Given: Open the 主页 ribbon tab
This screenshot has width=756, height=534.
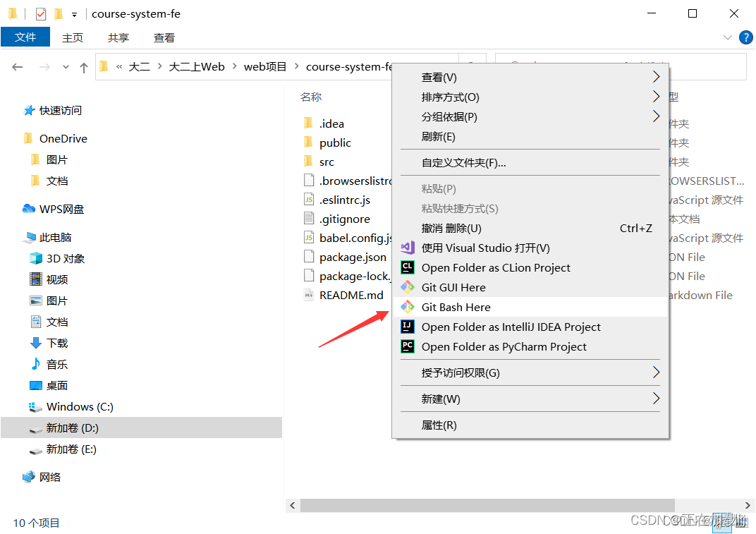Looking at the screenshot, I should 73,37.
